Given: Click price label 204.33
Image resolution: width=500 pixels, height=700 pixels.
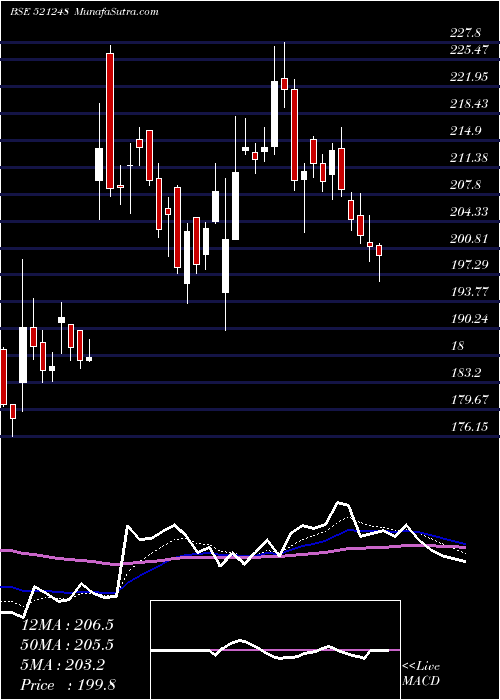Looking at the screenshot, I should tap(469, 212).
